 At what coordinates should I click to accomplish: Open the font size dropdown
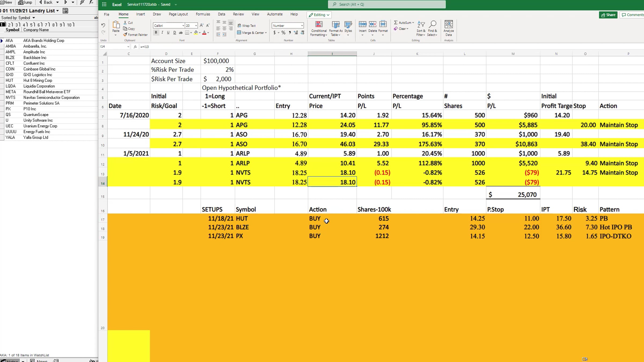tap(196, 25)
